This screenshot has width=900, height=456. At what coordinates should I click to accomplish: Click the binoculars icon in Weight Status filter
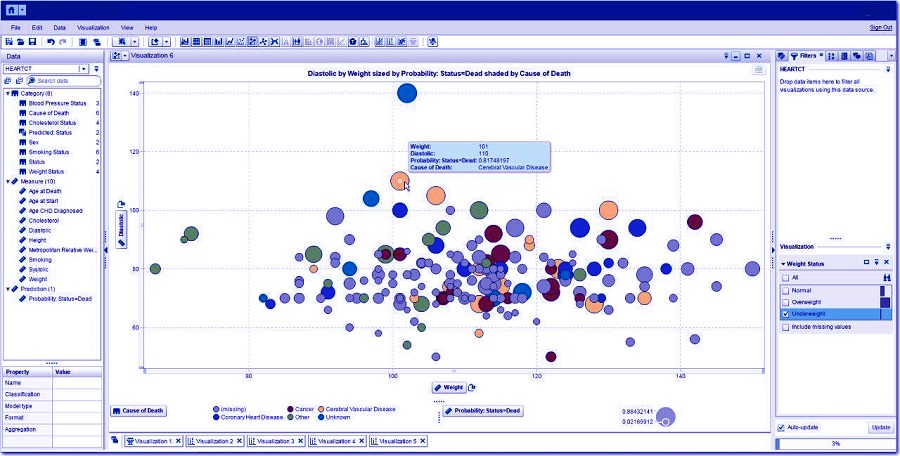[887, 277]
